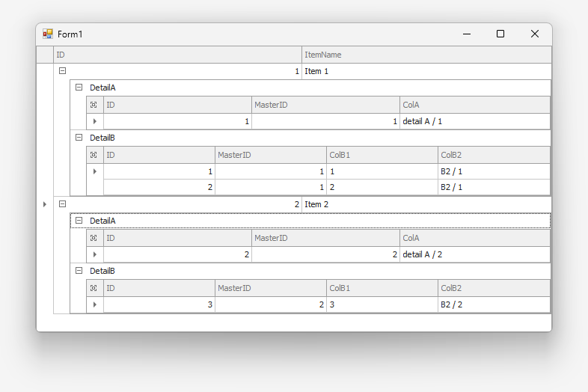Viewport: 588px width, 392px height.
Task: Click ColB2 header in Item 1 DetailB
Action: tap(494, 155)
